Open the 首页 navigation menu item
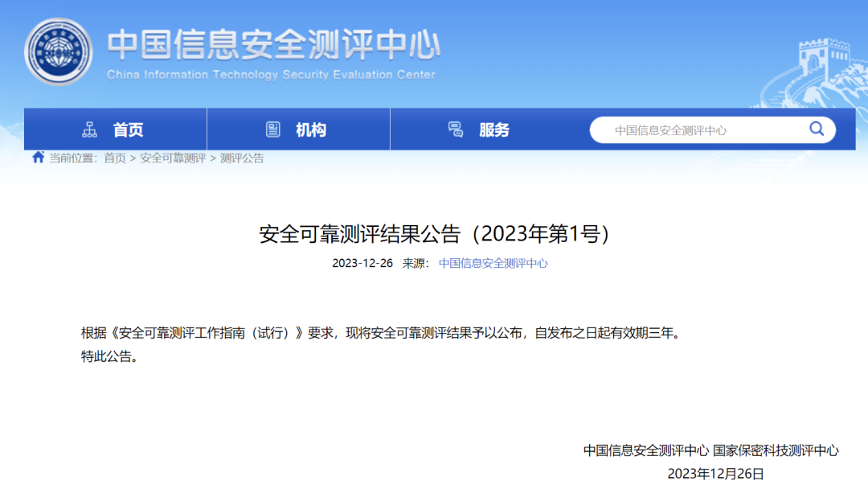The width and height of the screenshot is (868, 485). [115, 129]
